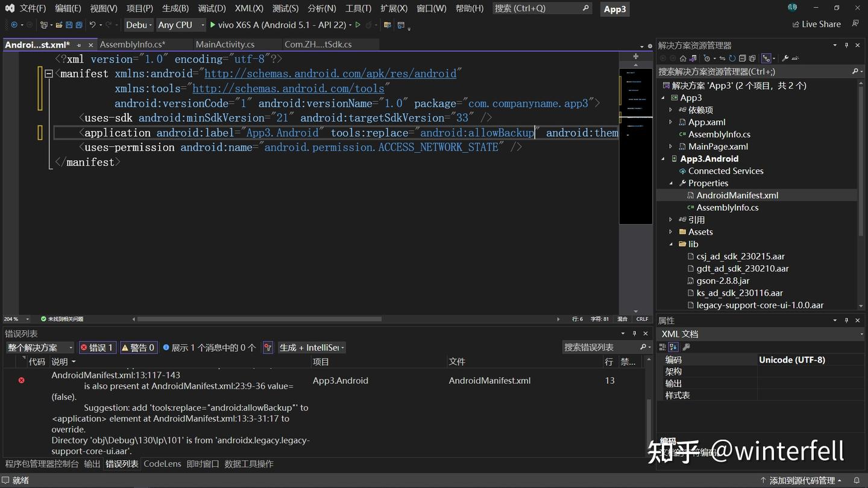Click the find in files toolbar icon

pyautogui.click(x=388, y=25)
